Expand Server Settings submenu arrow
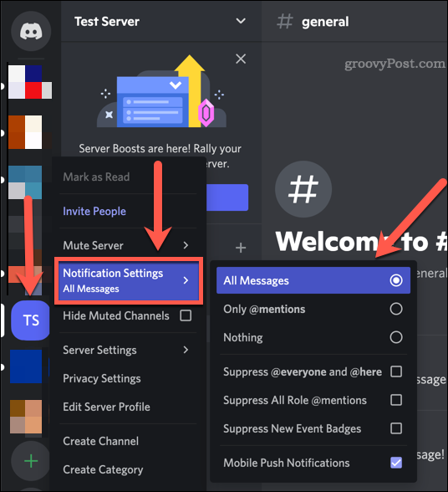This screenshot has width=448, height=492. pos(186,350)
